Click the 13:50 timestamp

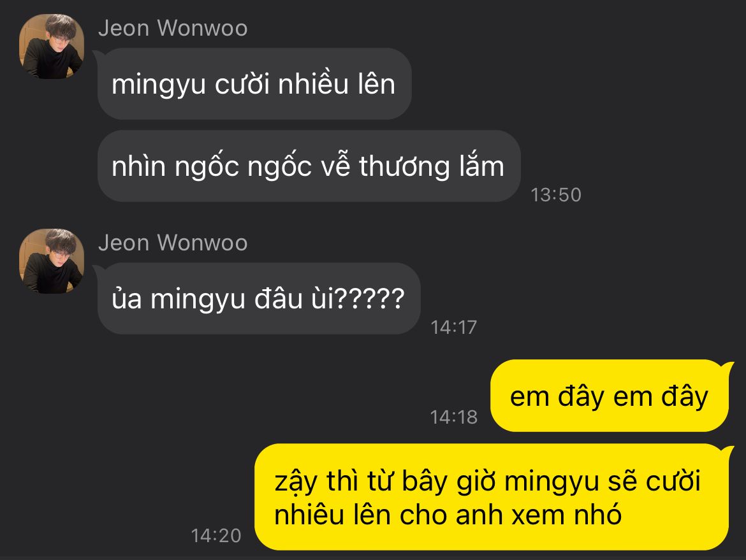pyautogui.click(x=556, y=195)
